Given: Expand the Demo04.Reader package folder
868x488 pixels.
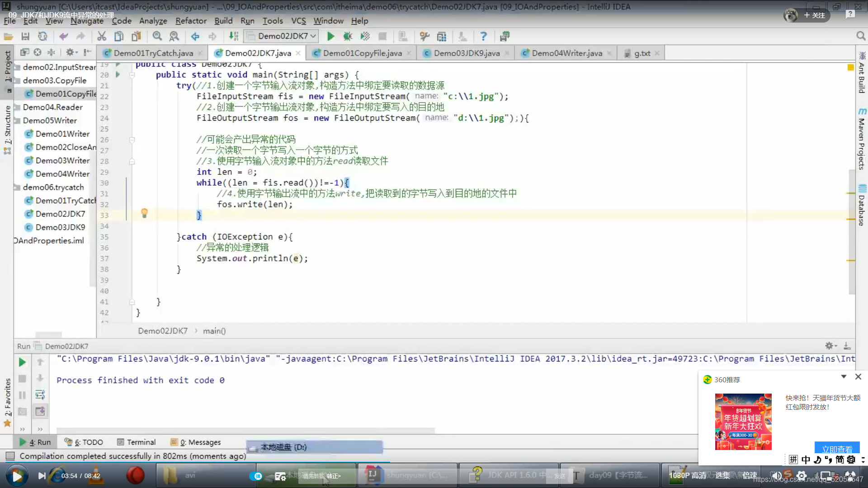Looking at the screenshot, I should pos(17,107).
